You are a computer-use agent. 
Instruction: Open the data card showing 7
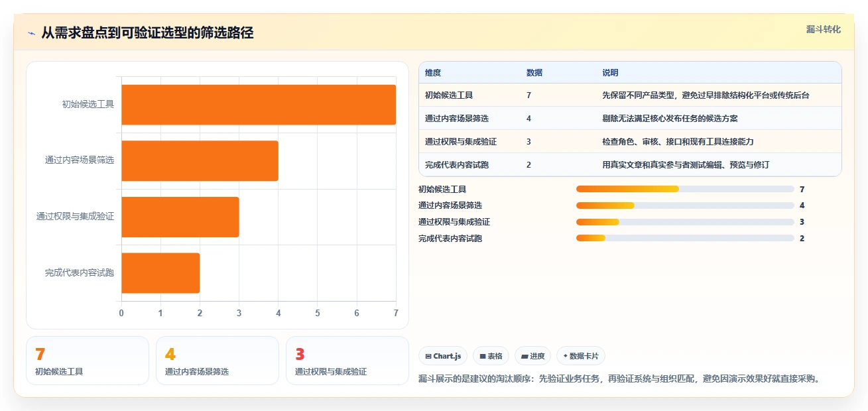(88, 361)
